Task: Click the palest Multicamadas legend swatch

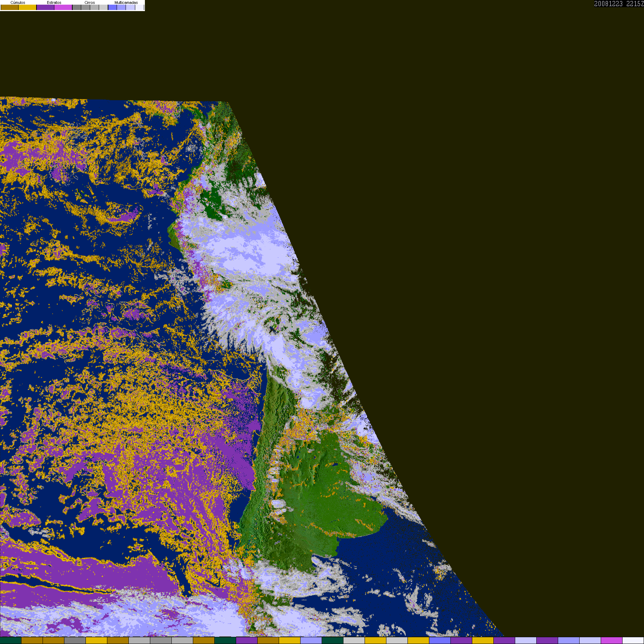Action: pyautogui.click(x=140, y=7)
